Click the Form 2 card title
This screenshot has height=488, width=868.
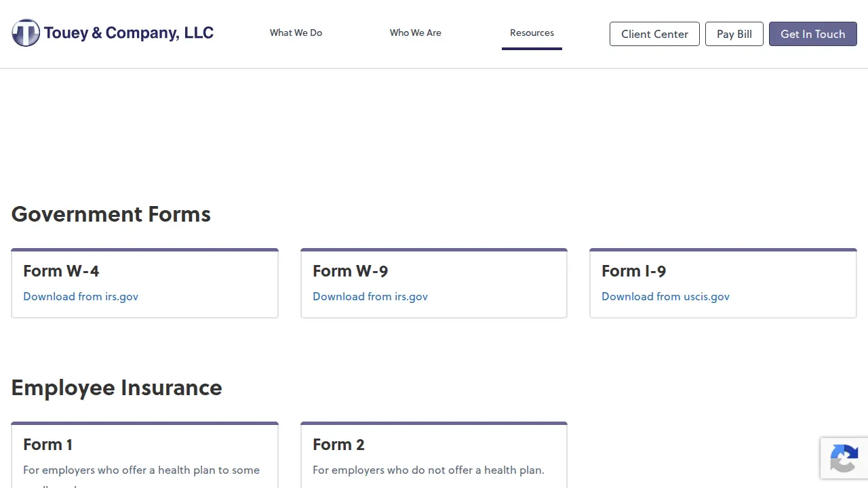tap(338, 445)
